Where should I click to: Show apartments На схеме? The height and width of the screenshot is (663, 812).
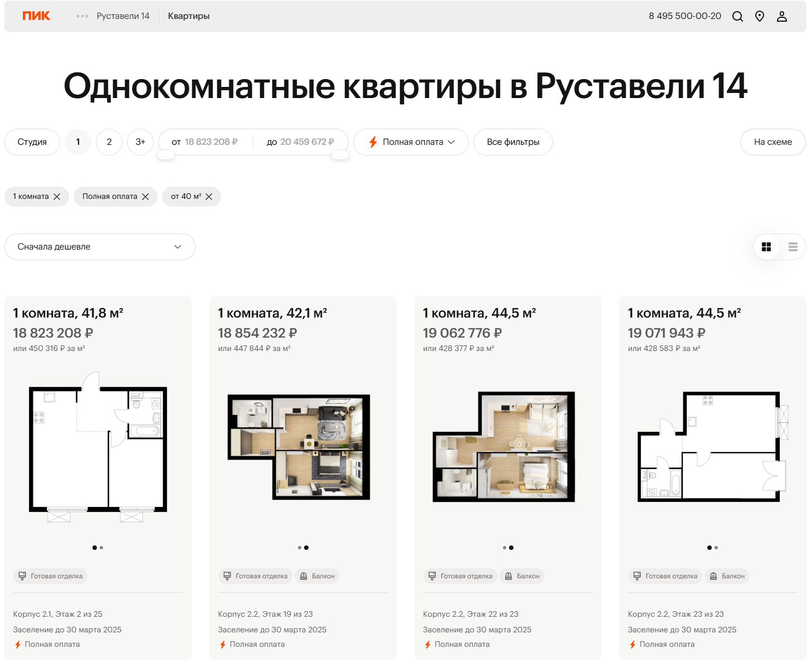[773, 142]
